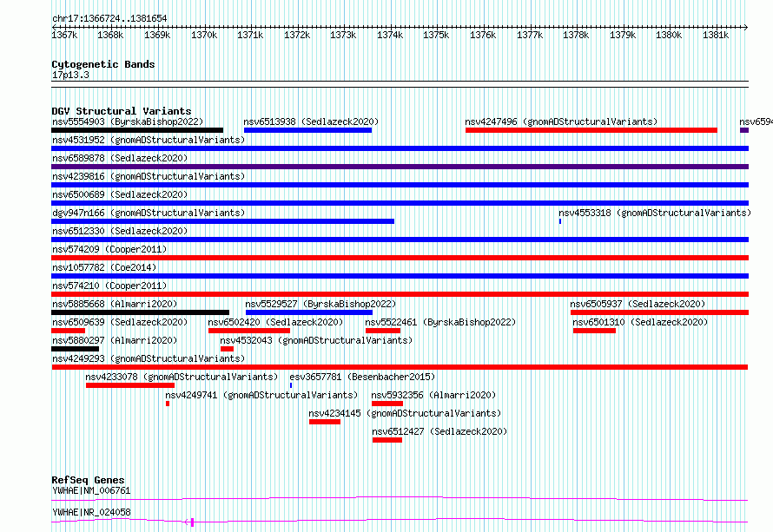Click the 1370k position on the ruler
Image resolution: width=773 pixels, height=532 pixels.
[x=203, y=35]
